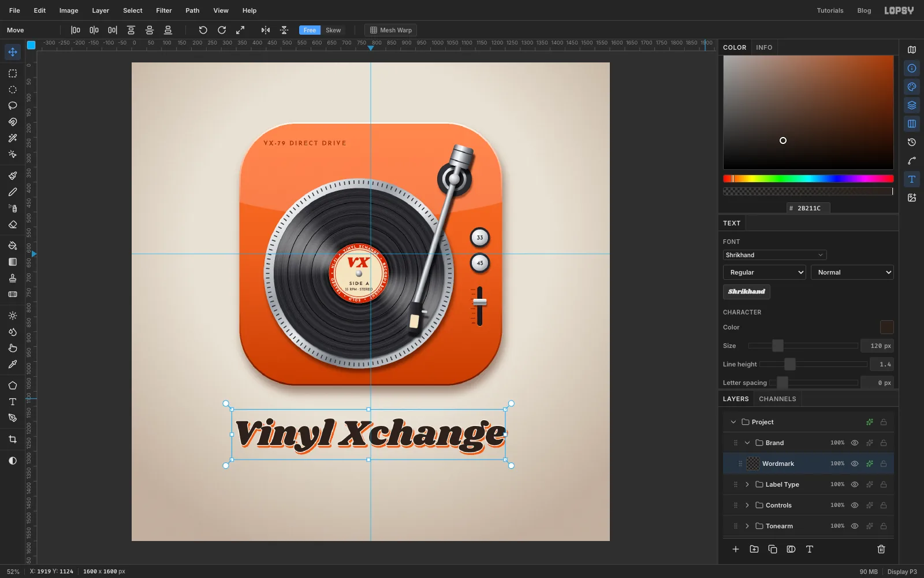Image resolution: width=924 pixels, height=578 pixels.
Task: Toggle Controls folder visibility
Action: 855,505
